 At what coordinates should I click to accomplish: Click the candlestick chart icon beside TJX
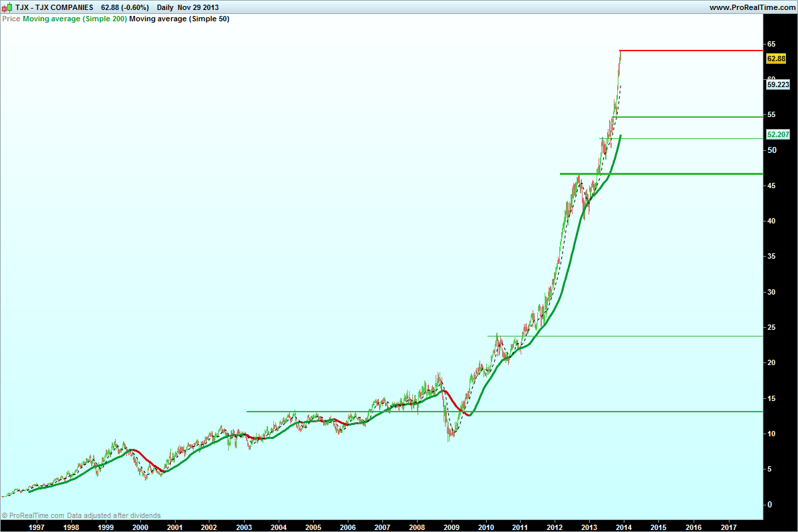[x=7, y=7]
